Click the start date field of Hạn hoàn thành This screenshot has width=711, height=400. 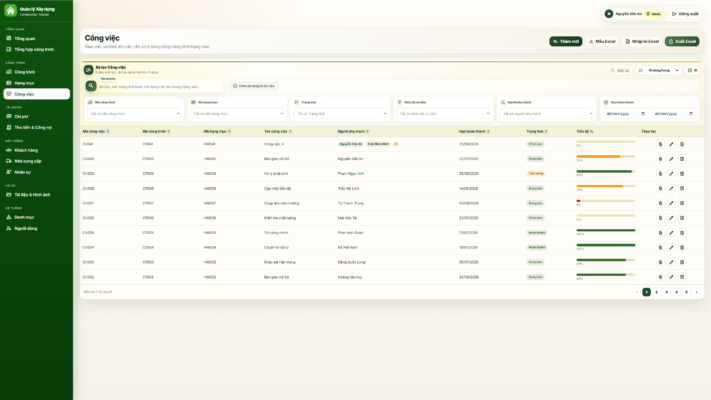pos(625,113)
